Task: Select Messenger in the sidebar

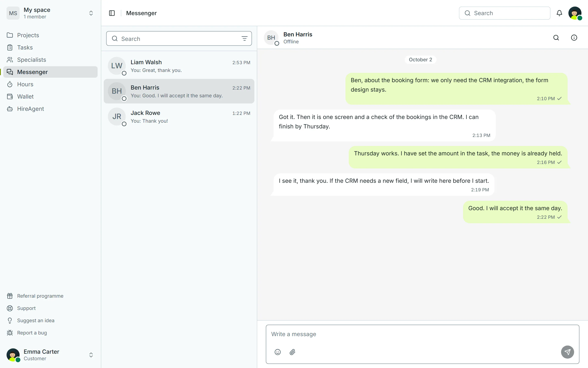Action: coord(51,72)
